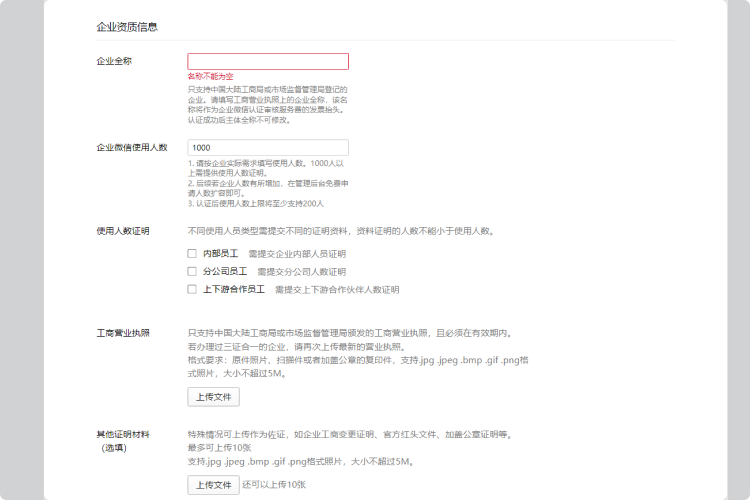The width and height of the screenshot is (750, 500).
Task: Enable the 分公司员工 checkbox
Action: pyautogui.click(x=192, y=271)
